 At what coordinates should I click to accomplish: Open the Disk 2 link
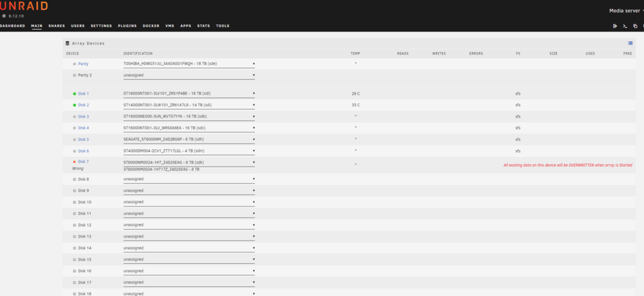(x=83, y=105)
